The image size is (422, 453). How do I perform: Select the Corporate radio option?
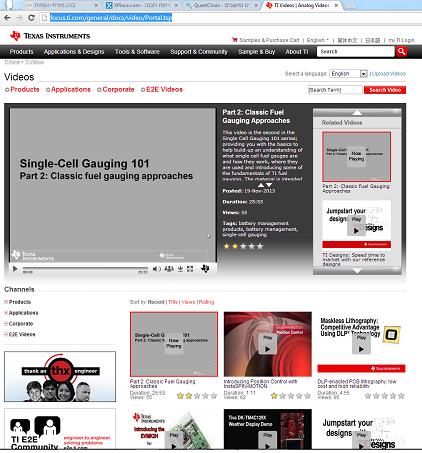coord(99,90)
